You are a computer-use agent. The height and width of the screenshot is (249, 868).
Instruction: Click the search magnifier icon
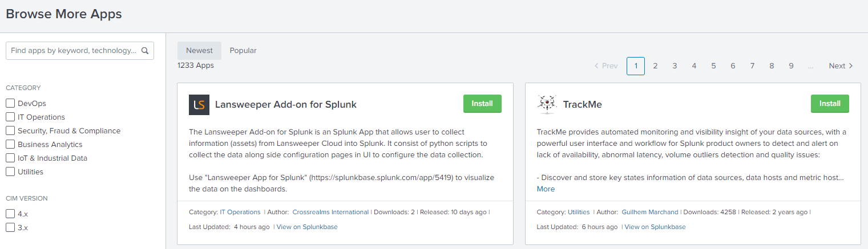coord(145,51)
